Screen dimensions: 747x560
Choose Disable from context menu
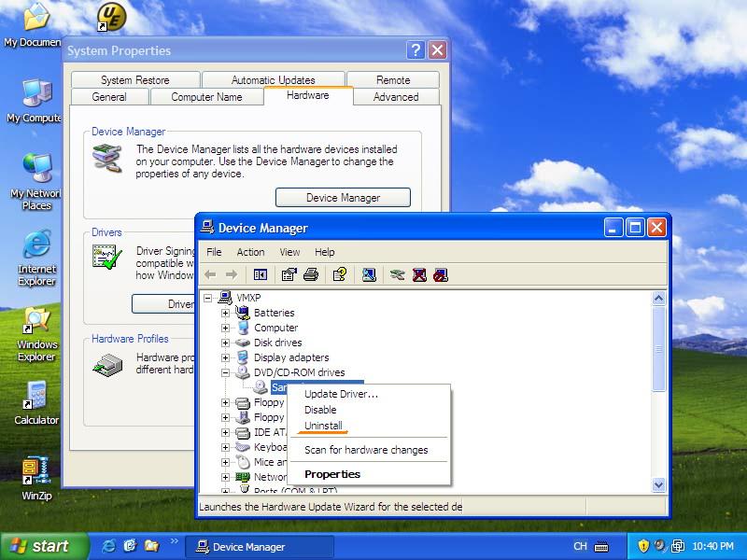[x=369, y=410]
